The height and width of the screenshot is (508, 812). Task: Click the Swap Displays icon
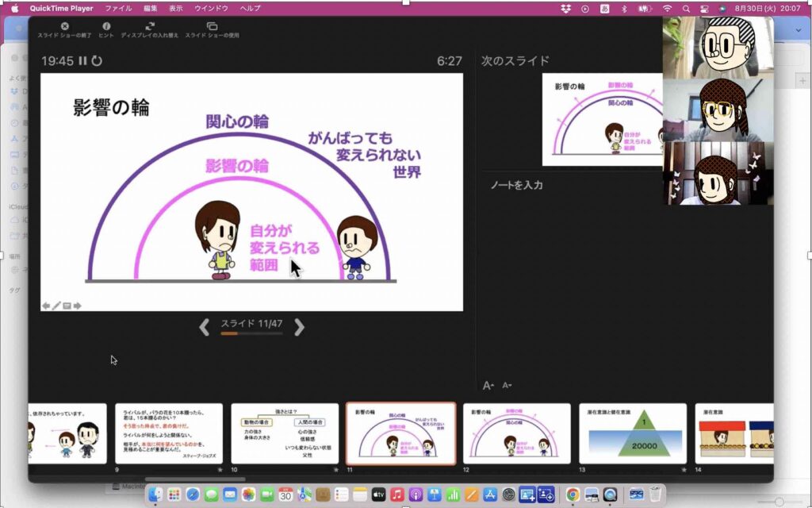click(150, 26)
